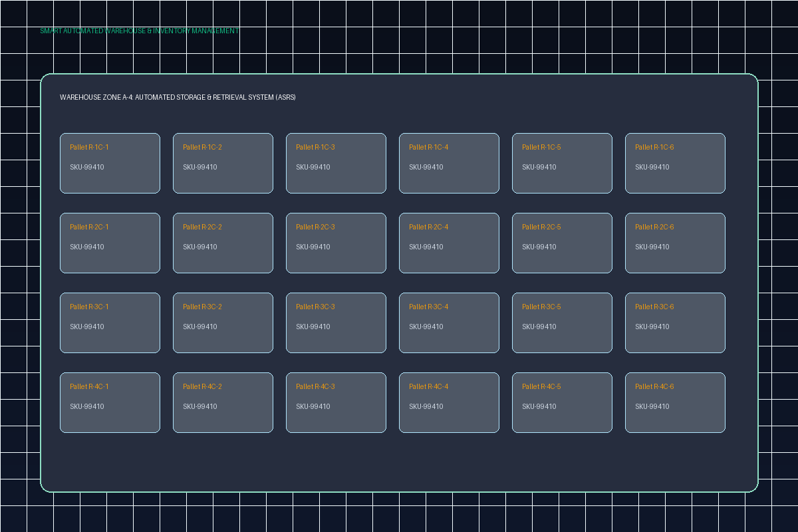Open the Pallet R-4C-6 card
798x532 pixels.
coord(675,402)
